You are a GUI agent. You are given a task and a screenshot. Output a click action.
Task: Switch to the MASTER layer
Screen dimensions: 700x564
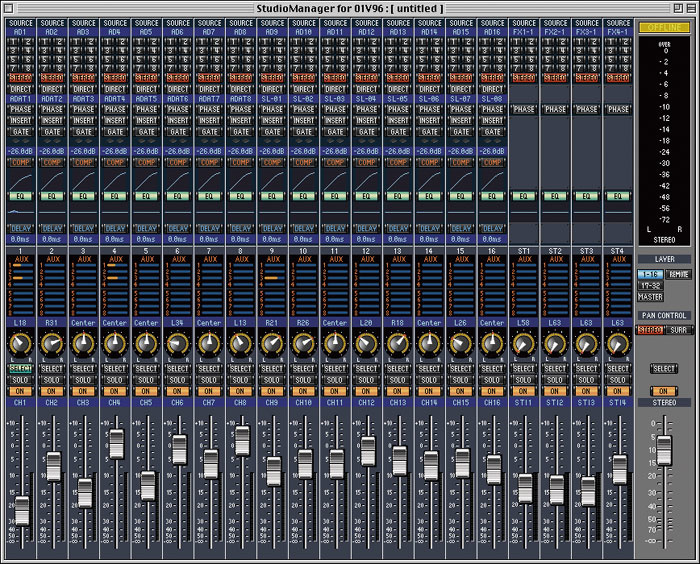coord(650,296)
